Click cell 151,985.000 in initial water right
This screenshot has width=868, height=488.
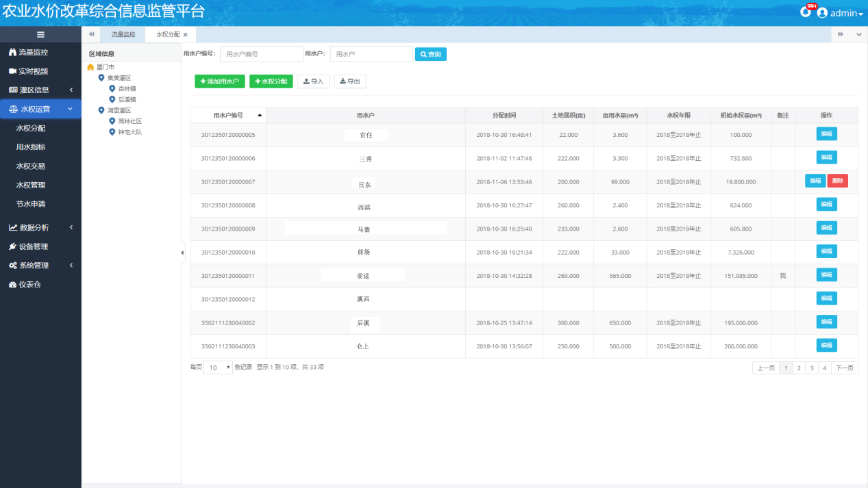coord(741,276)
